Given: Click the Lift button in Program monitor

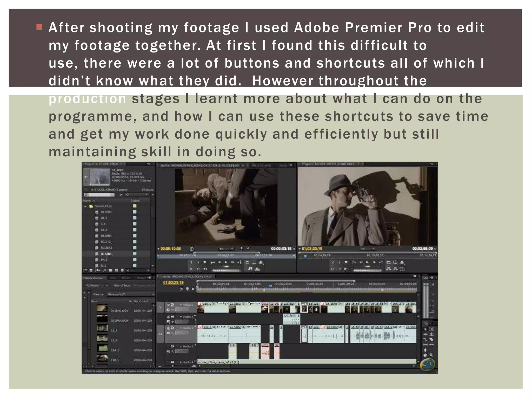Looking at the screenshot, I should 389,269.
